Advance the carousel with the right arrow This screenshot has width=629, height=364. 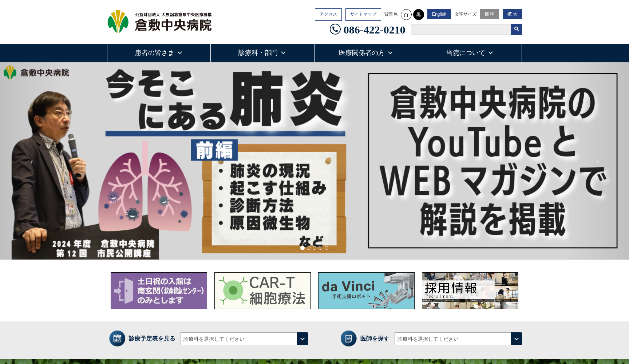597,162
